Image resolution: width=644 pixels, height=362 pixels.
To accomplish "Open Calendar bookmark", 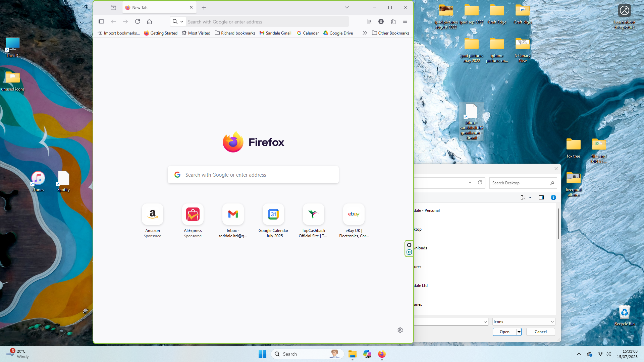I will pos(308,33).
